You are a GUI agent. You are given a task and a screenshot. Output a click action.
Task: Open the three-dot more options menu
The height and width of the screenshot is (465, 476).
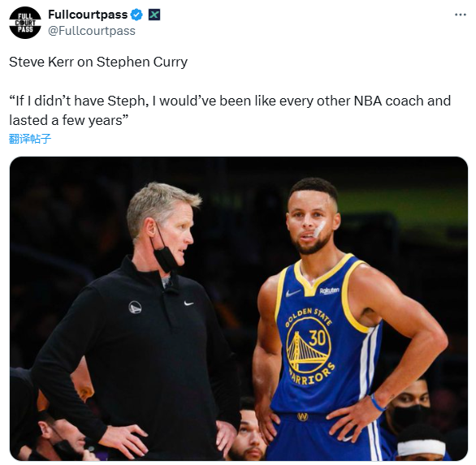coord(461,15)
